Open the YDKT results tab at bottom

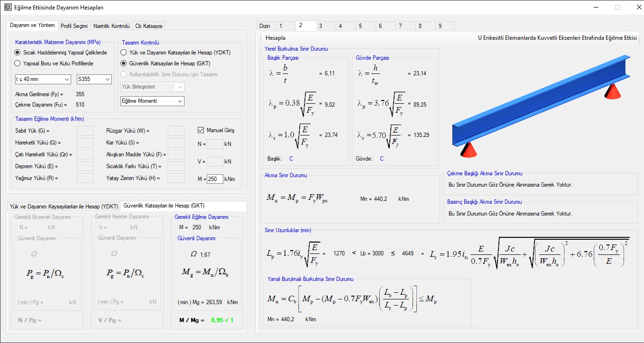point(64,207)
